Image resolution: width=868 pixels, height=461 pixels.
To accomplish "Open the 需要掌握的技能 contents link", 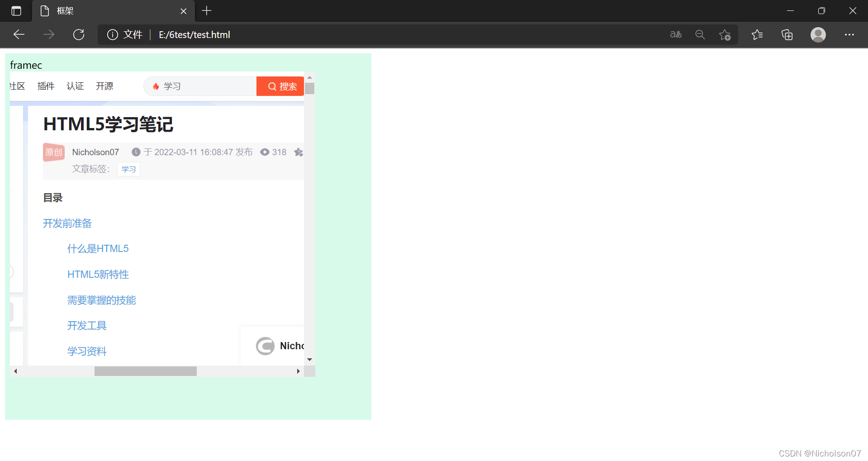I will click(102, 300).
